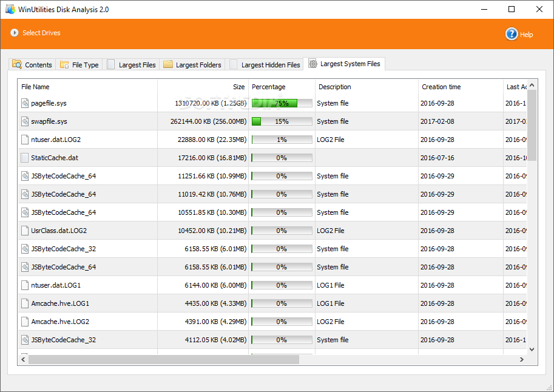Click the Amcache.hve.LOG2 file icon

pyautogui.click(x=25, y=322)
